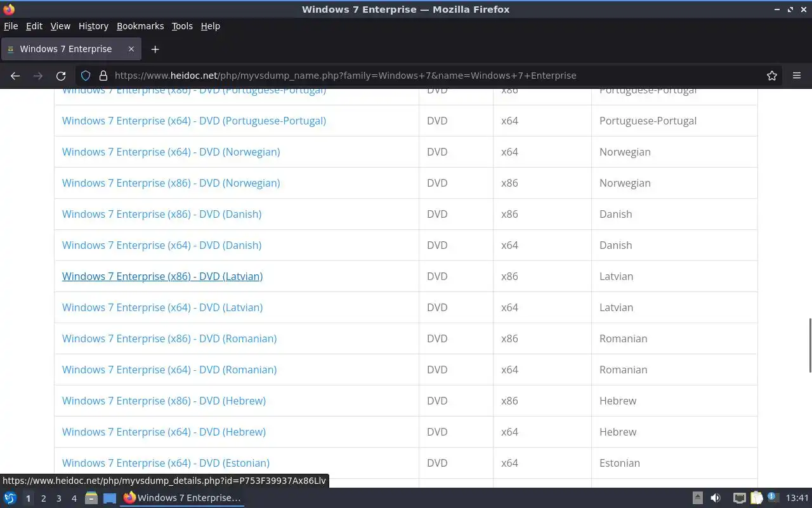812x508 pixels.
Task: Click the blue show-desktop icon in taskbar
Action: point(110,498)
